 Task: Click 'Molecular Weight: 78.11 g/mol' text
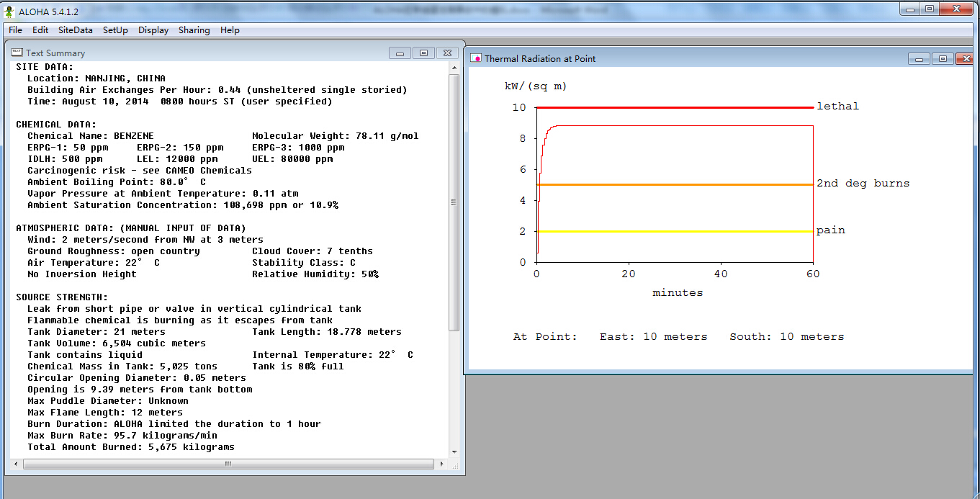336,136
